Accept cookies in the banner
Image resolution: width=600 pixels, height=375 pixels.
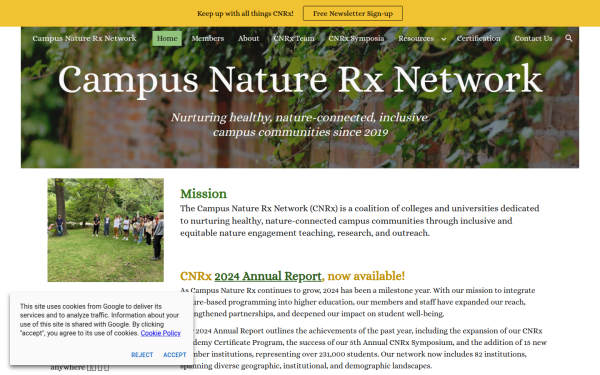174,355
